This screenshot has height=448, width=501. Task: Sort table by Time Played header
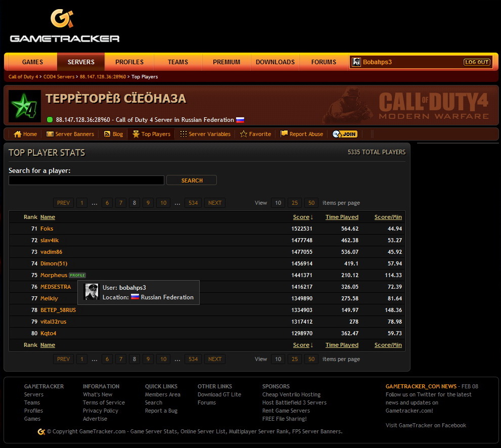pos(342,217)
